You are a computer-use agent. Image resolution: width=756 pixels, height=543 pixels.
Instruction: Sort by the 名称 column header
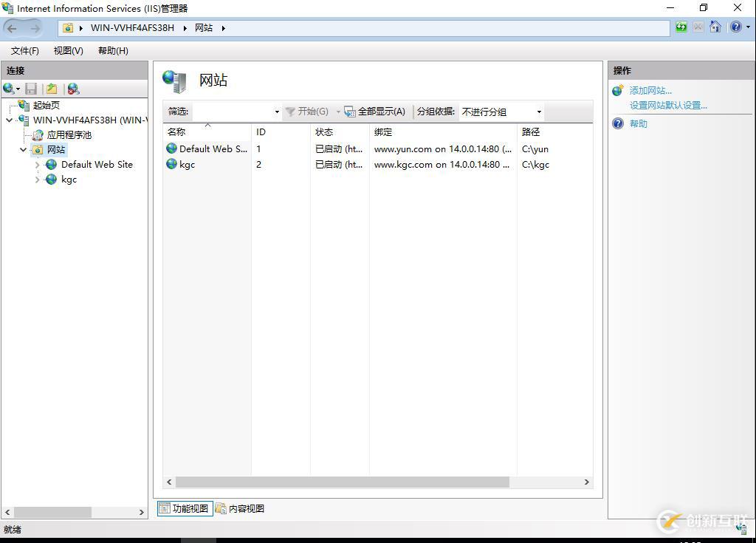207,132
